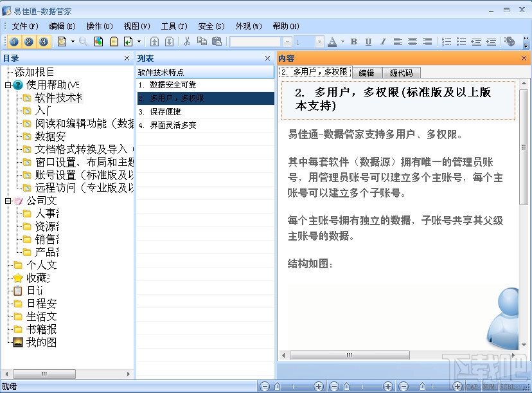Viewport: 532px width, 393px height.
Task: Toggle underline formatting
Action: [x=368, y=42]
